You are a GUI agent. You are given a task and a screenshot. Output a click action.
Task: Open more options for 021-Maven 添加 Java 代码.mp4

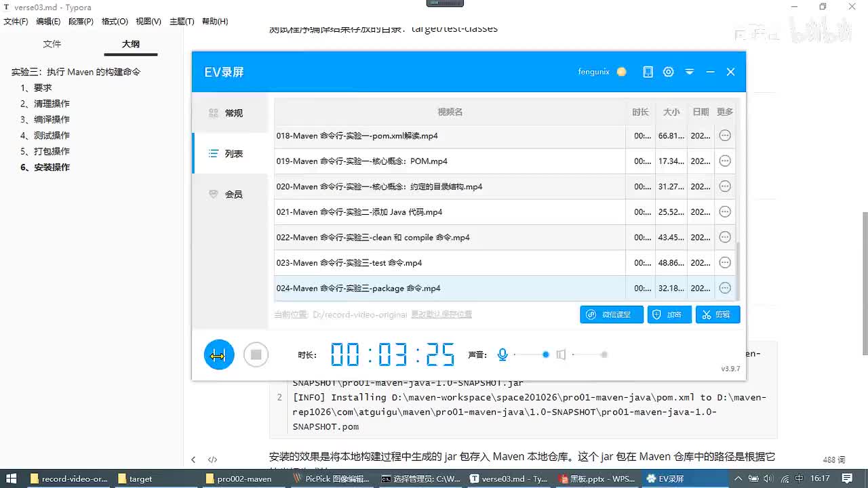click(725, 212)
